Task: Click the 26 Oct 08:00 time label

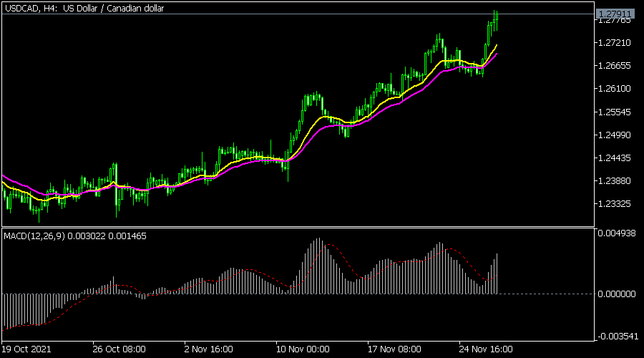Action: [x=119, y=349]
